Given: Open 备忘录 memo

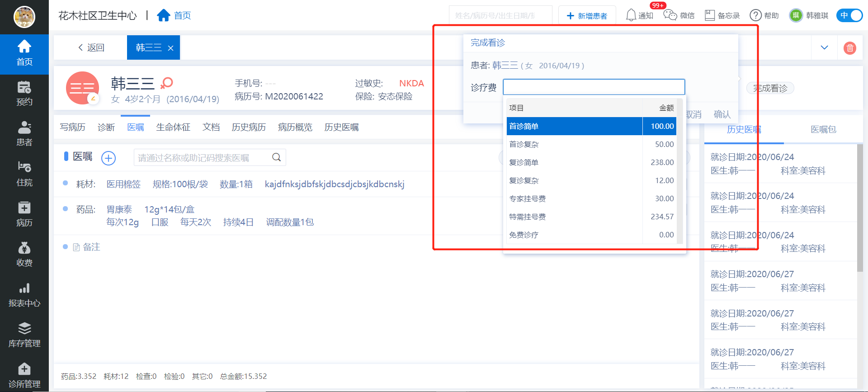Looking at the screenshot, I should (x=722, y=15).
